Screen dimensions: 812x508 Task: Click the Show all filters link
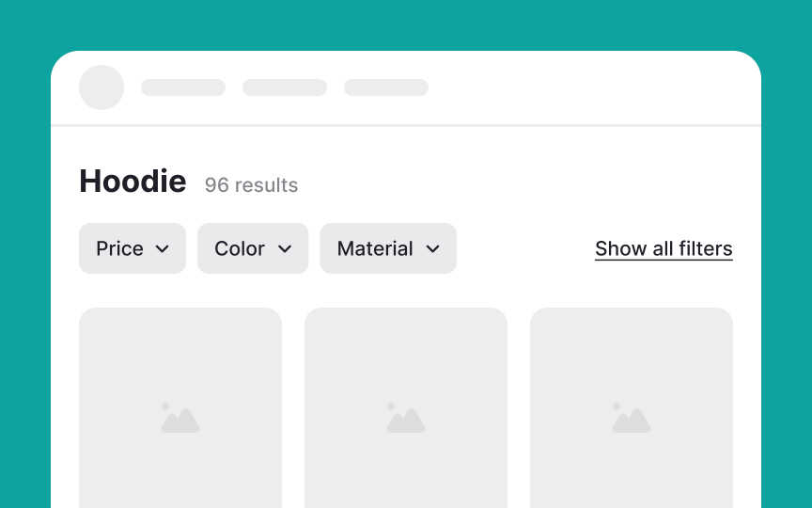(664, 248)
